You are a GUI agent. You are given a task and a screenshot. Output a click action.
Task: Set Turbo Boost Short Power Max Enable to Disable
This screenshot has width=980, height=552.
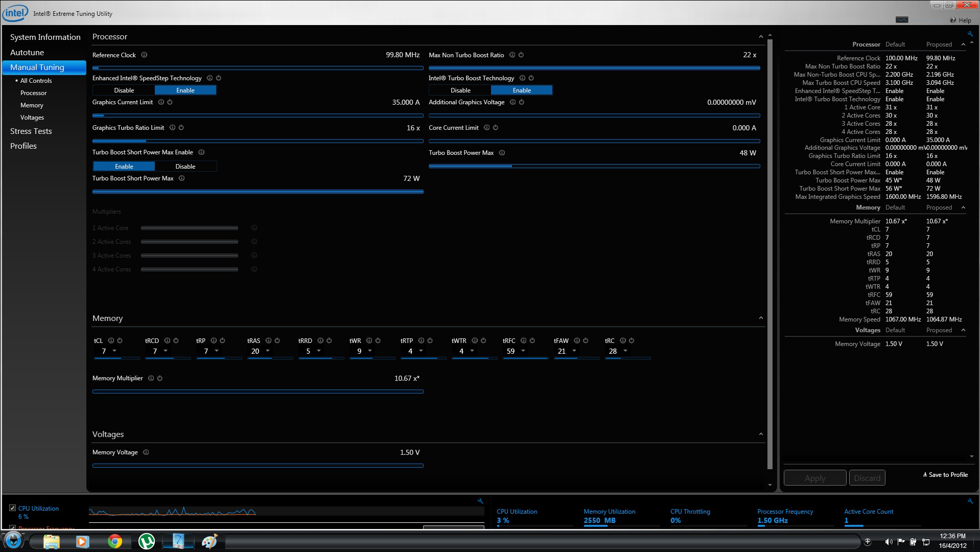coord(185,166)
